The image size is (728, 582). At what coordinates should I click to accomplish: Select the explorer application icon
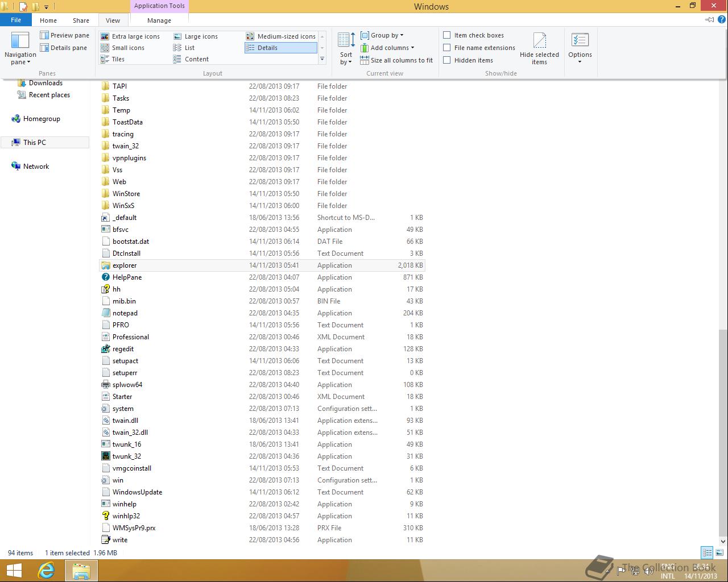(105, 265)
